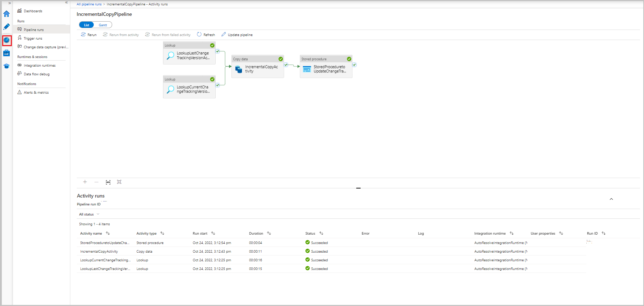
Task: Click green success check on Copy data node
Action: (x=281, y=59)
